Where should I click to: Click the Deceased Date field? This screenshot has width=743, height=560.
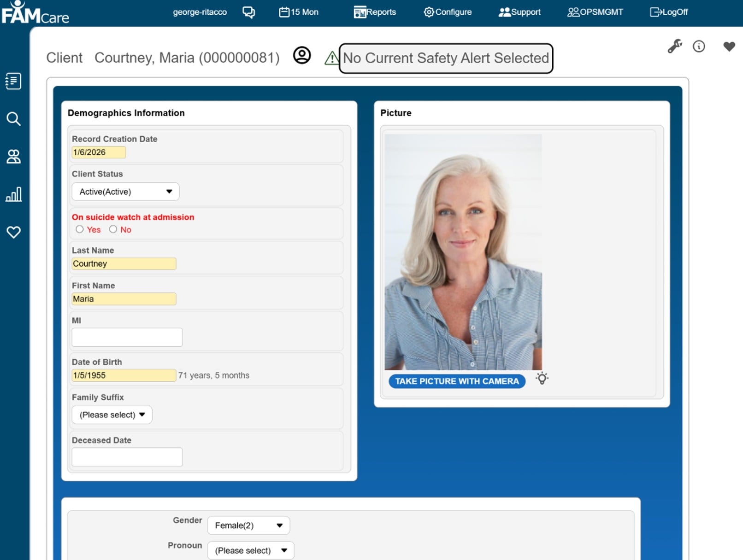tap(127, 457)
